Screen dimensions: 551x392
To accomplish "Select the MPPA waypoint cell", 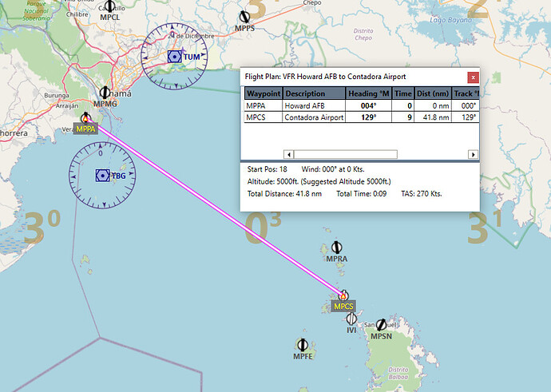I will click(264, 105).
